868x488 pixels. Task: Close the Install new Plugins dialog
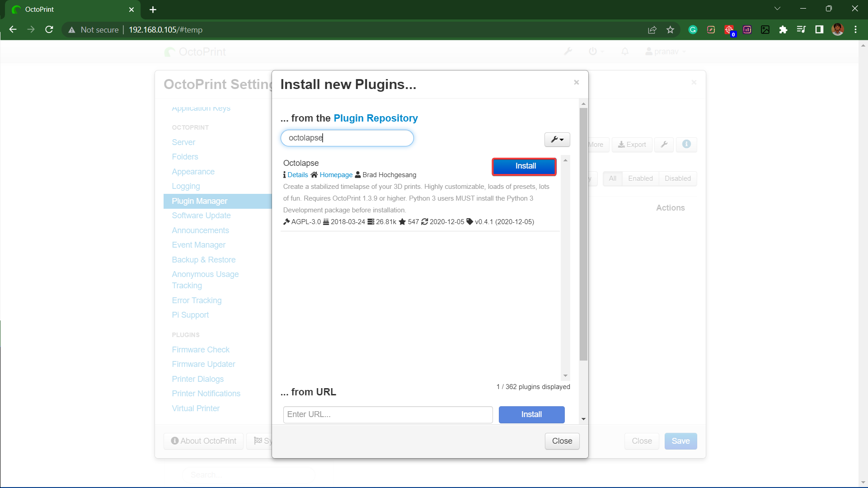coord(562,441)
